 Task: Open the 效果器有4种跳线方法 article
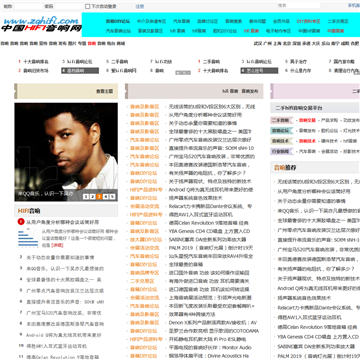pos(192,314)
